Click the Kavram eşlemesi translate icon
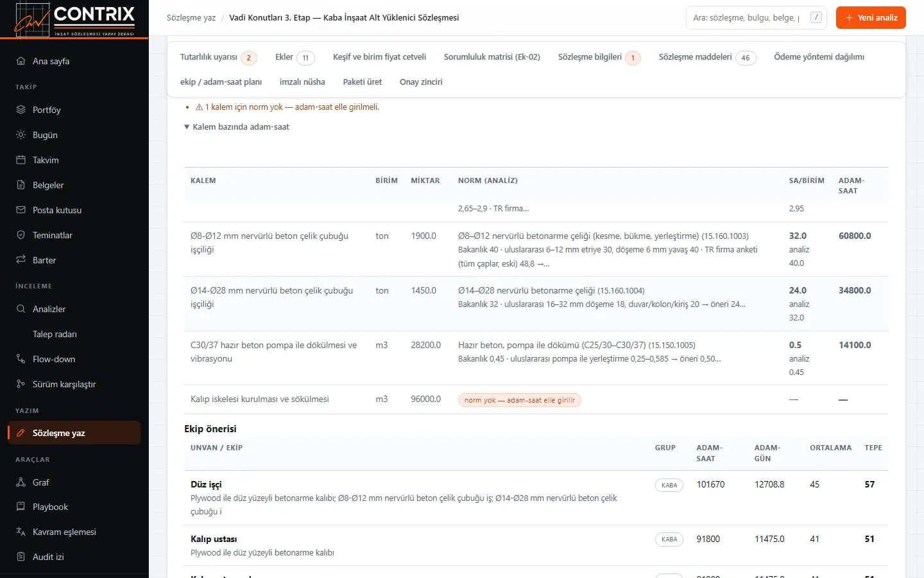 click(x=21, y=532)
